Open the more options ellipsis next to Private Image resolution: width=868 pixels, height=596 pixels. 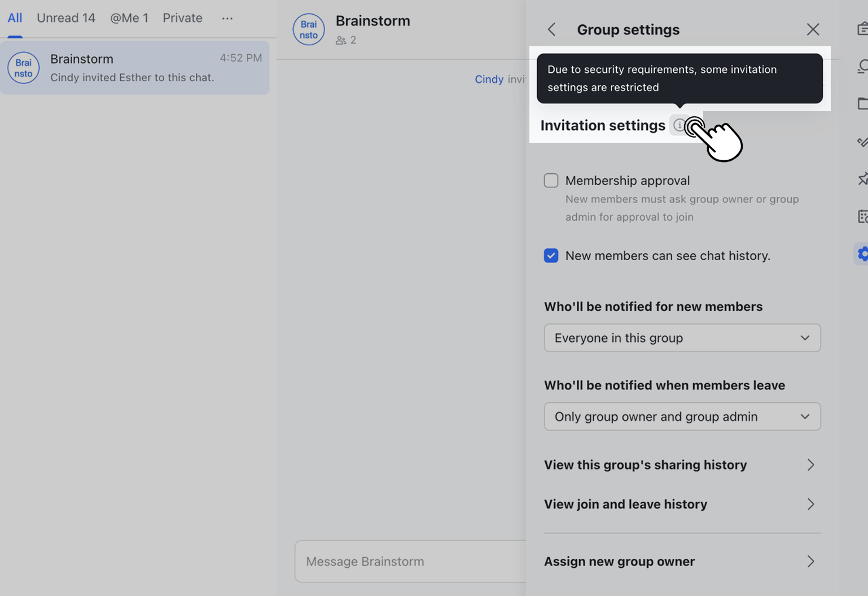(x=227, y=18)
